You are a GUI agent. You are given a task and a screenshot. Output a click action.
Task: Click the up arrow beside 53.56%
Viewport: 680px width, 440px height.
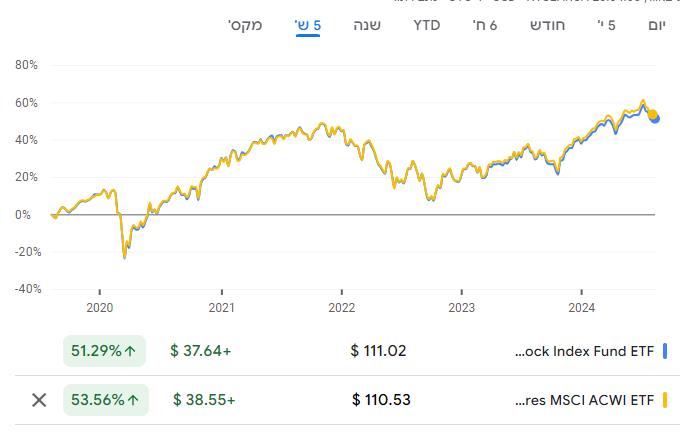131,400
